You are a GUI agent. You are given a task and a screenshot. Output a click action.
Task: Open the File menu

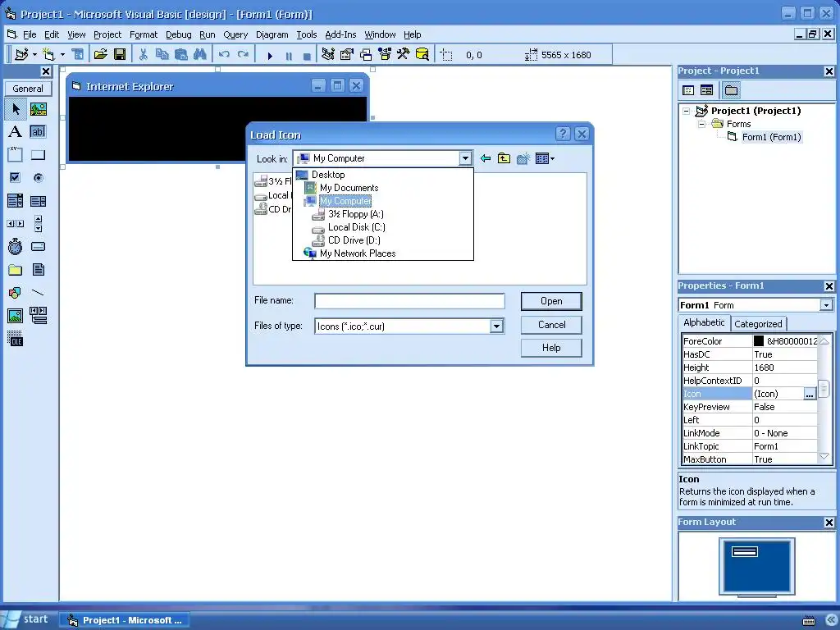[x=30, y=34]
